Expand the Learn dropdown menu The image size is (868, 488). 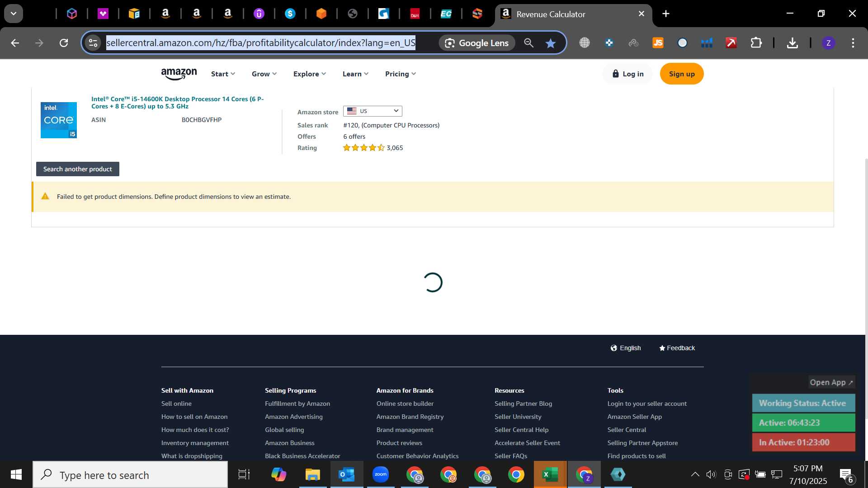355,74
